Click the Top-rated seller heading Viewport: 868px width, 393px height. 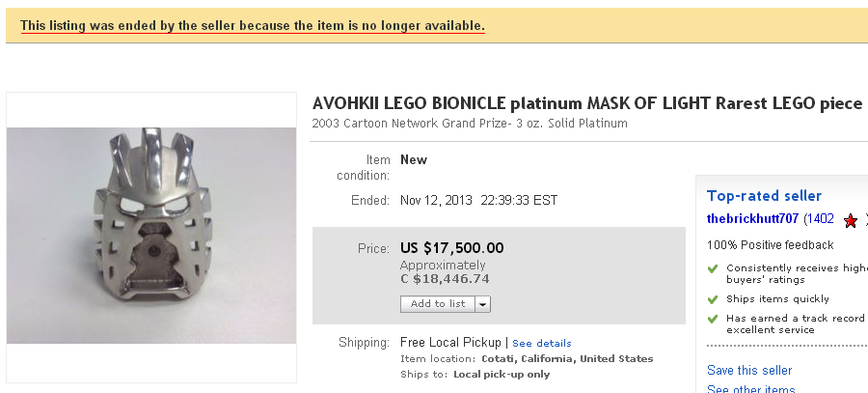(764, 196)
